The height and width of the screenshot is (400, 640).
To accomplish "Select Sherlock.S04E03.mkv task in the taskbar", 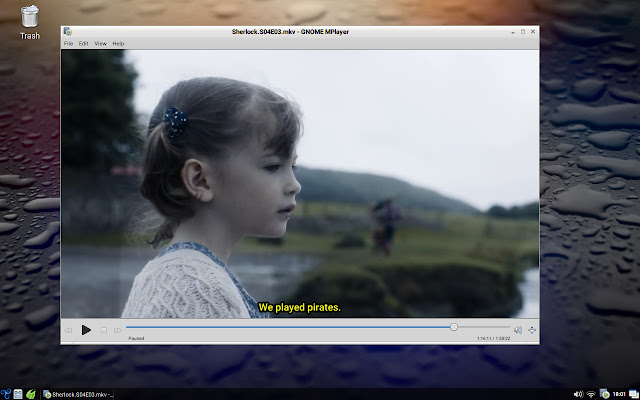I will tap(78, 394).
